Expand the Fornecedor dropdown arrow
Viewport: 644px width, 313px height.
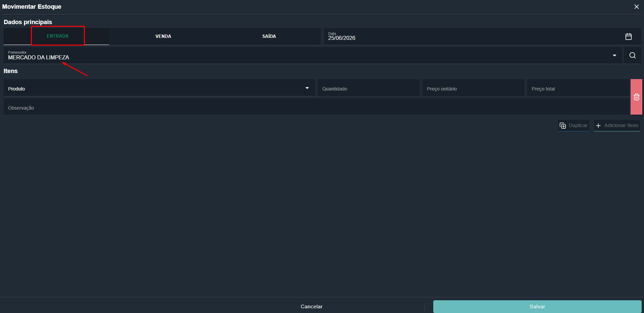614,56
